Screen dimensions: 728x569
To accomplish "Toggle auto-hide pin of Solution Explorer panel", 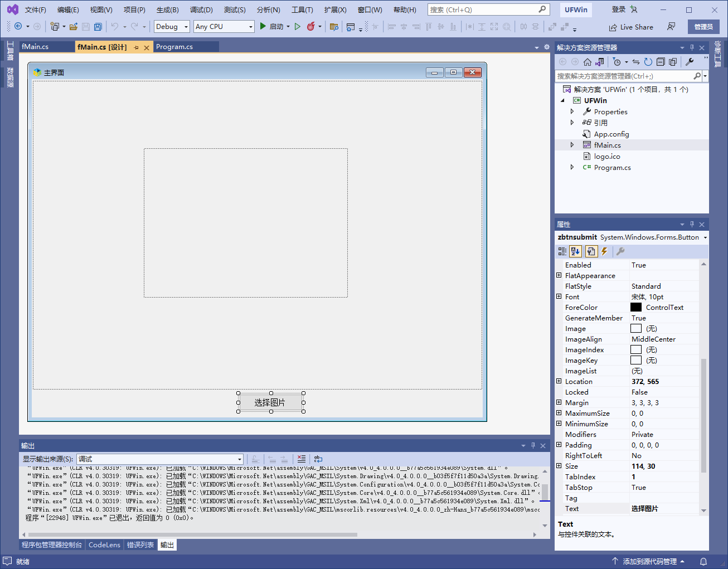I will tap(692, 47).
